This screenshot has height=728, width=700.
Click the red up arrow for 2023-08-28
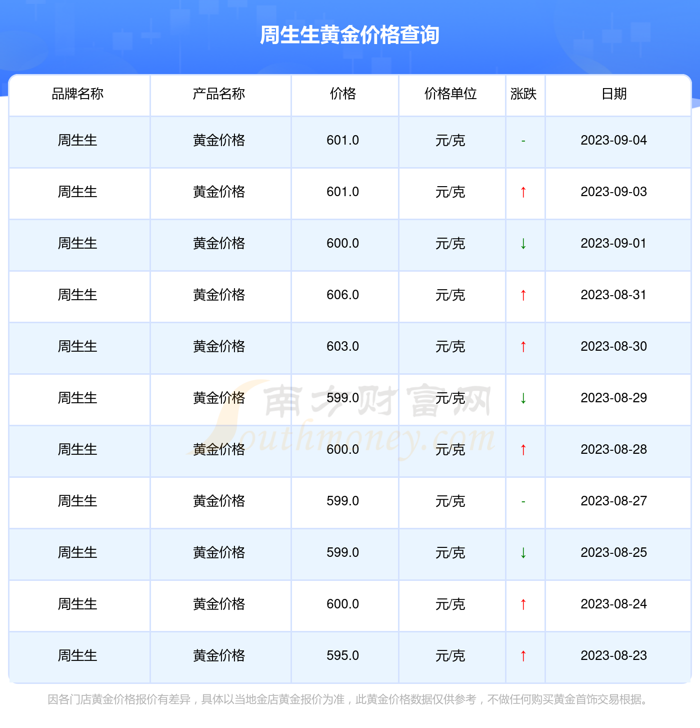pos(523,450)
